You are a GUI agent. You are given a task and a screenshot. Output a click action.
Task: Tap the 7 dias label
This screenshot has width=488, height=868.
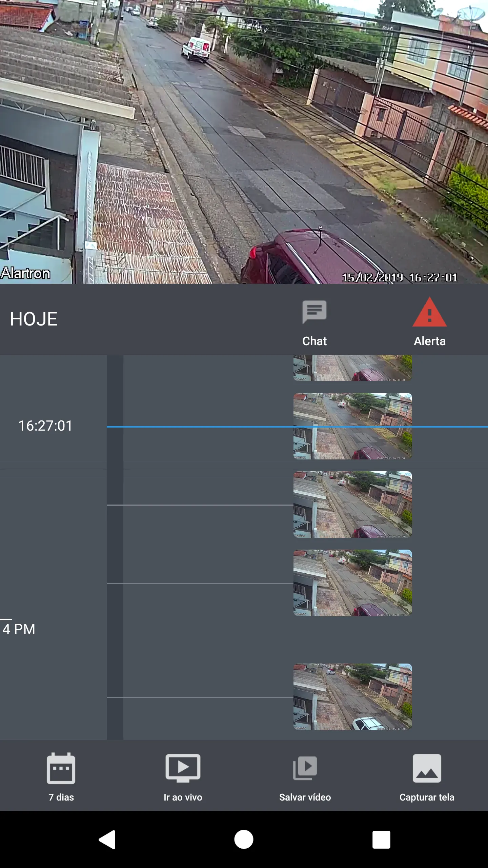pos(61,797)
